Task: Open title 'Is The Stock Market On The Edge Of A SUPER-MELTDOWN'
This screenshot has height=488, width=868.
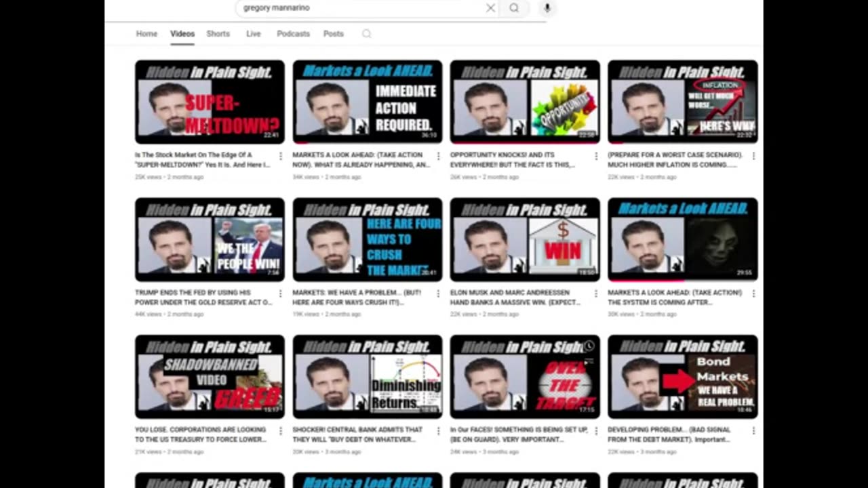Action: click(x=202, y=160)
